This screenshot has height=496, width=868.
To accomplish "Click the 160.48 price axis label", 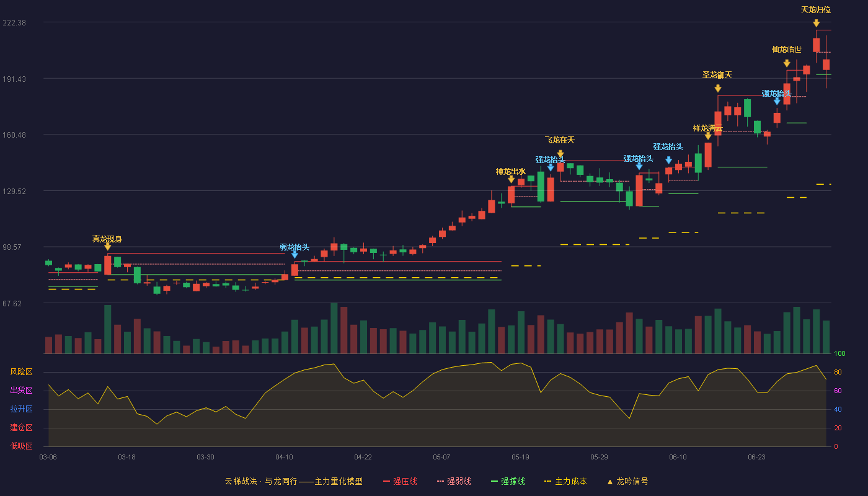I will pos(14,135).
